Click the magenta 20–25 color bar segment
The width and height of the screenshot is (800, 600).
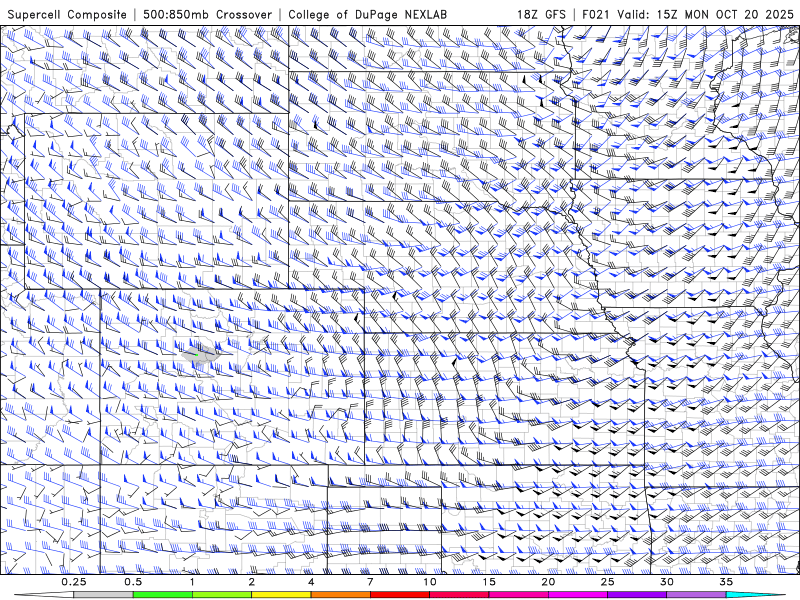click(x=578, y=595)
